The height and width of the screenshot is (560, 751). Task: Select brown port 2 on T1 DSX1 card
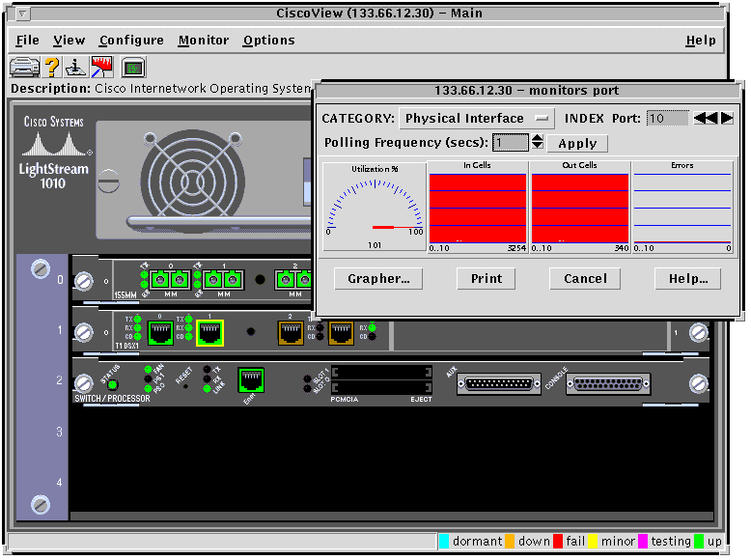(x=291, y=332)
